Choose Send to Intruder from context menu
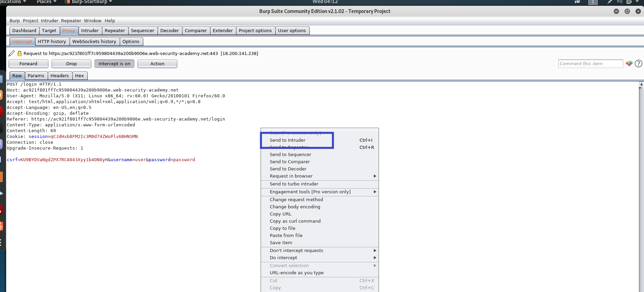The width and height of the screenshot is (644, 292). (x=320, y=140)
